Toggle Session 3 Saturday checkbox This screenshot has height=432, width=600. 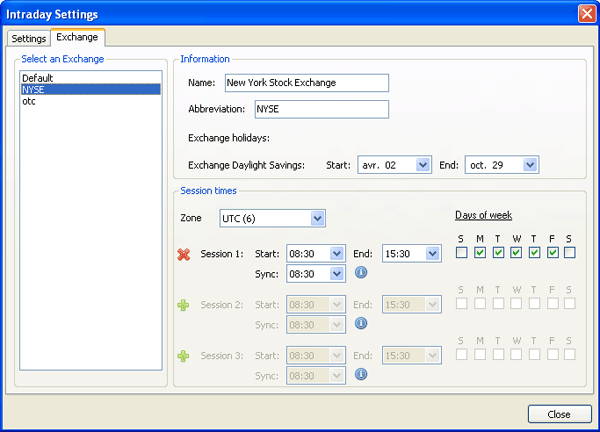[570, 354]
